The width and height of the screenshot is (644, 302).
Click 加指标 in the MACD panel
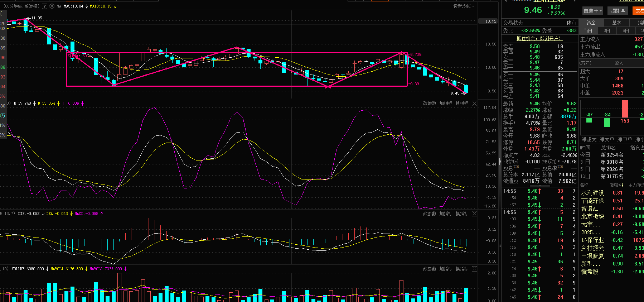446,214
